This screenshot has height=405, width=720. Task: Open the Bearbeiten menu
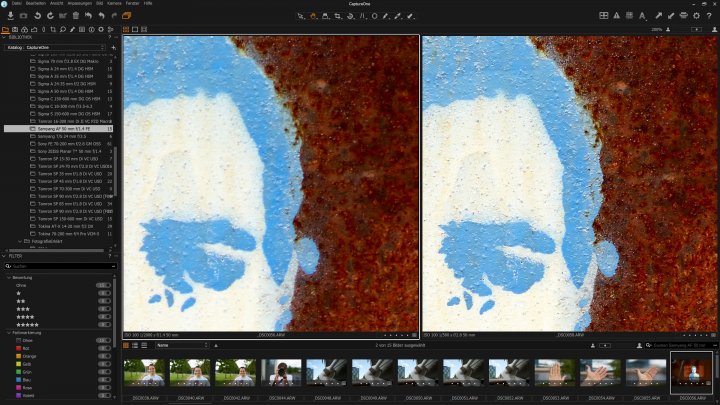click(x=36, y=3)
